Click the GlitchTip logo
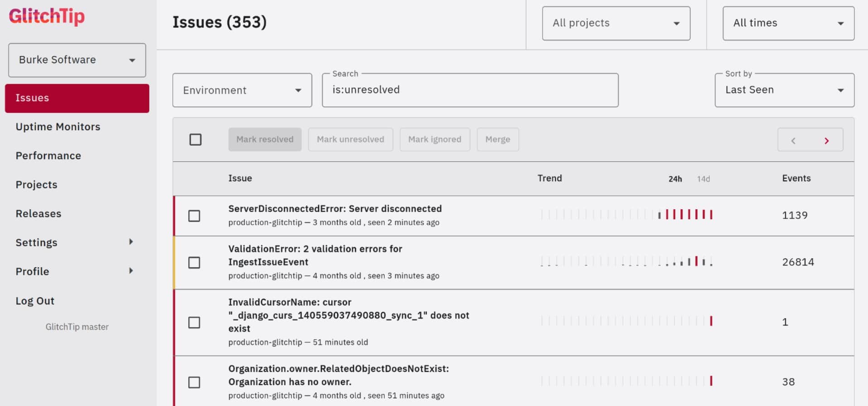Image resolution: width=868 pixels, height=406 pixels. tap(47, 17)
